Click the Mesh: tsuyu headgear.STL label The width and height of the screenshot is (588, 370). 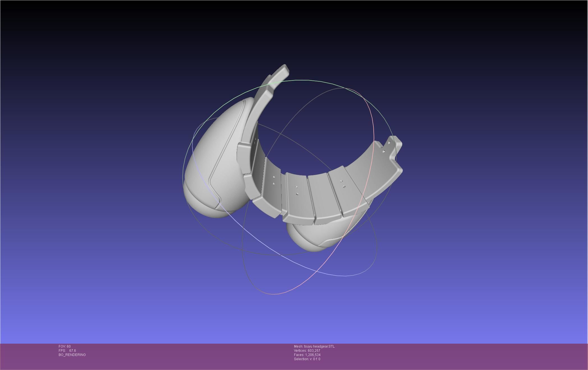[x=314, y=346]
